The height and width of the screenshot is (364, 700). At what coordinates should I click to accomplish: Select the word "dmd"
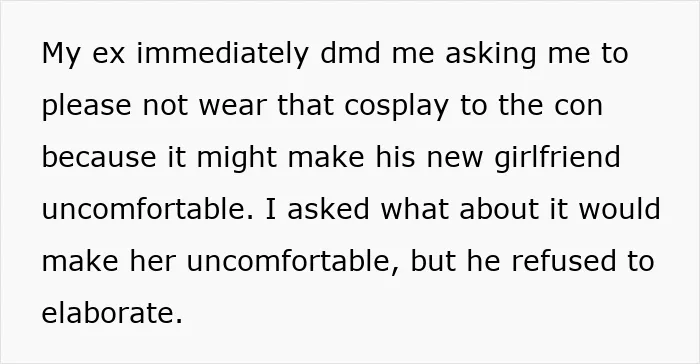pos(350,53)
